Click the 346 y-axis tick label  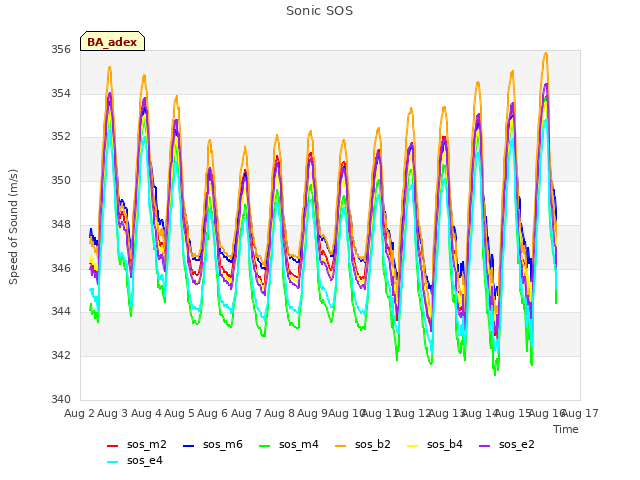pos(61,268)
